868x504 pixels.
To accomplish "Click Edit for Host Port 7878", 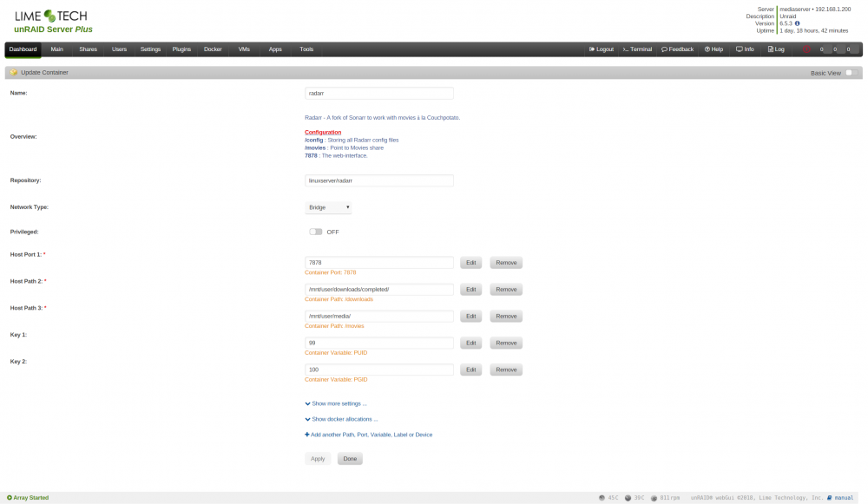I will point(471,263).
